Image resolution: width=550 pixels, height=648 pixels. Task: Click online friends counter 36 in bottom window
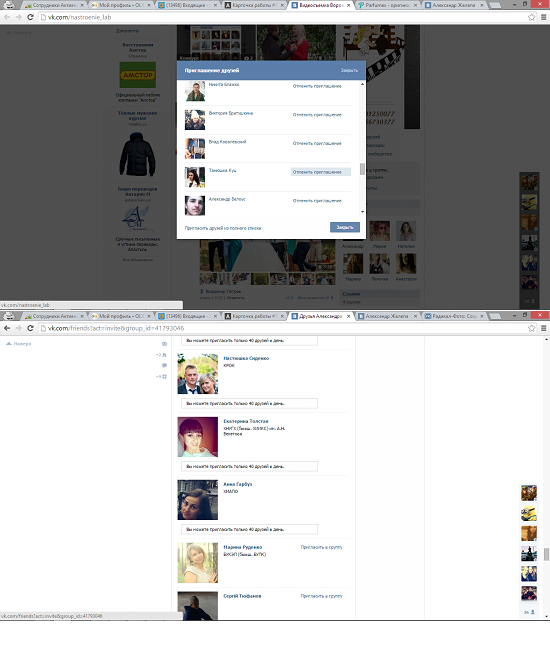tap(529, 612)
